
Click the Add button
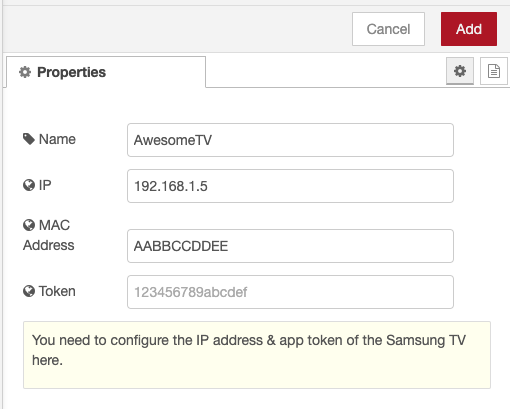pos(469,29)
